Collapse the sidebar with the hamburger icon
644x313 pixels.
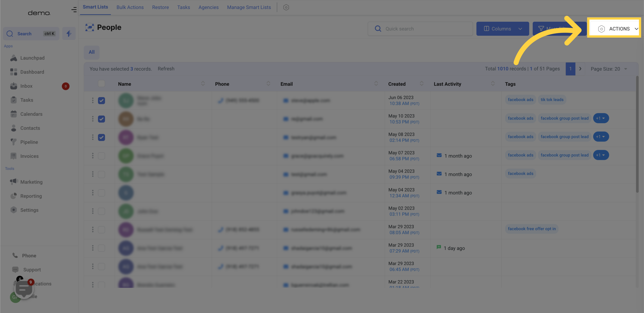click(74, 10)
